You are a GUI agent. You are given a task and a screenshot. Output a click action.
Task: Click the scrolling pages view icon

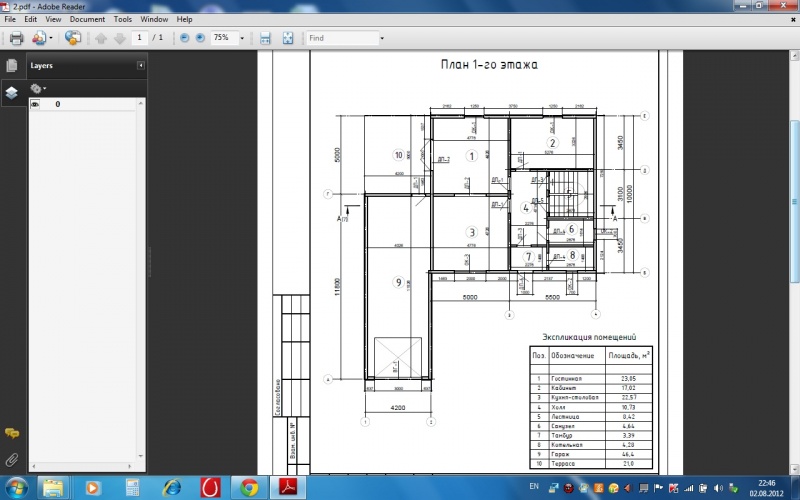pos(265,38)
